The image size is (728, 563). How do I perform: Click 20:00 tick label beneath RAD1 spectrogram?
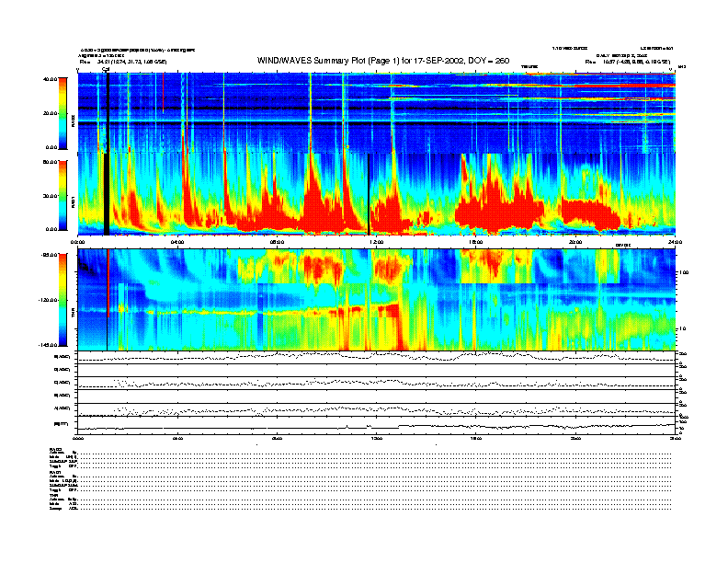[575, 242]
